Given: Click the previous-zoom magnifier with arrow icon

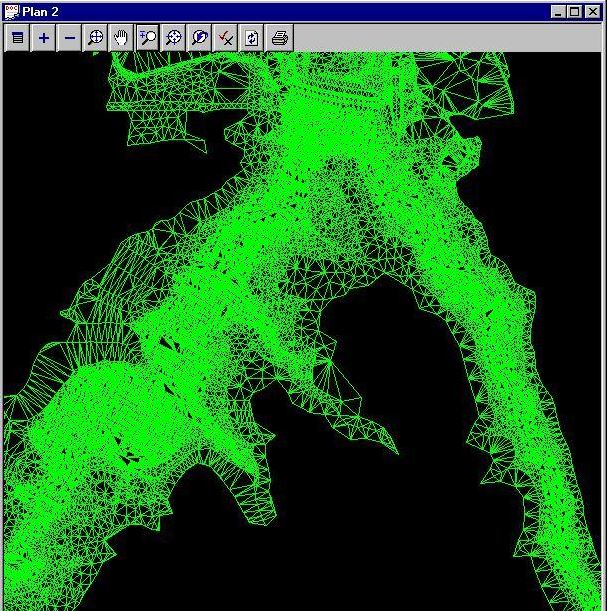Looking at the screenshot, I should pyautogui.click(x=200, y=38).
